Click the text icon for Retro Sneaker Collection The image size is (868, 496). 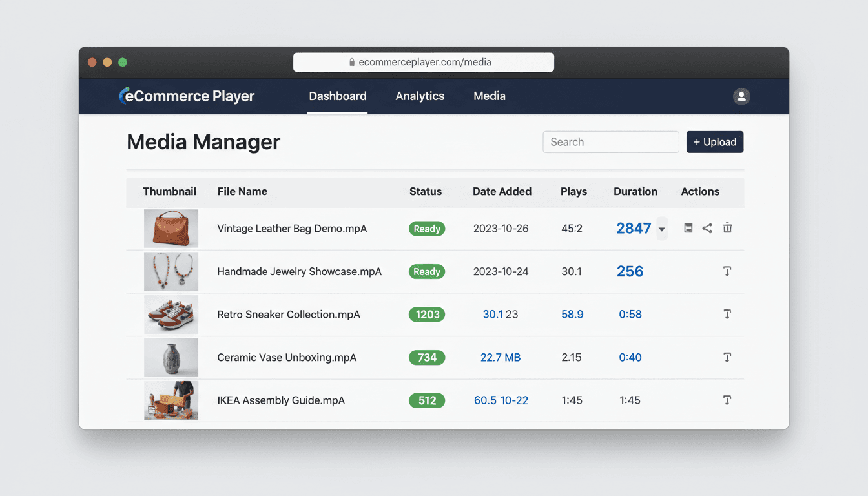tap(727, 315)
